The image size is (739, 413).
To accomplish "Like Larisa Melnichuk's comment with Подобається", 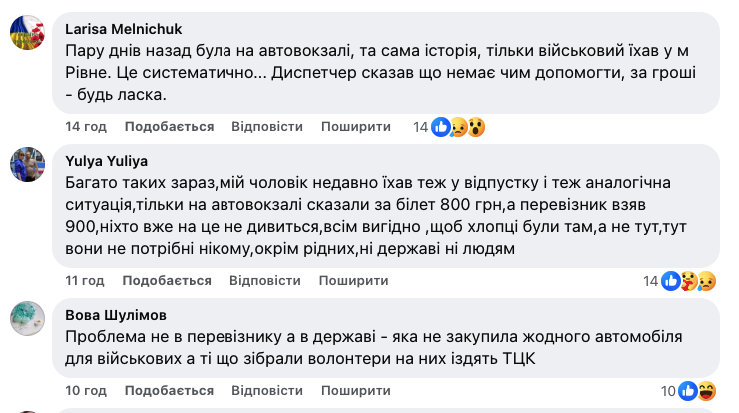I will 169,127.
